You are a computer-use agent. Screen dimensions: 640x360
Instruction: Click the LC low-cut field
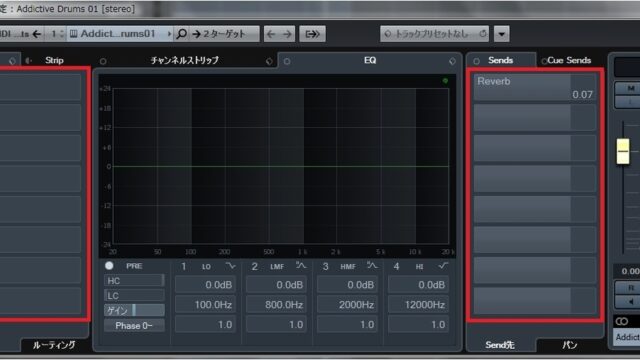(134, 296)
